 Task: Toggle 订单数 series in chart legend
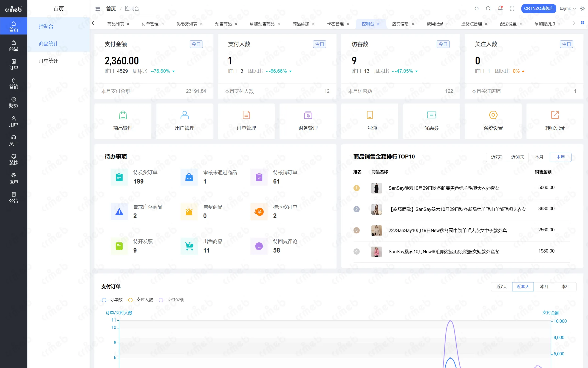click(111, 300)
